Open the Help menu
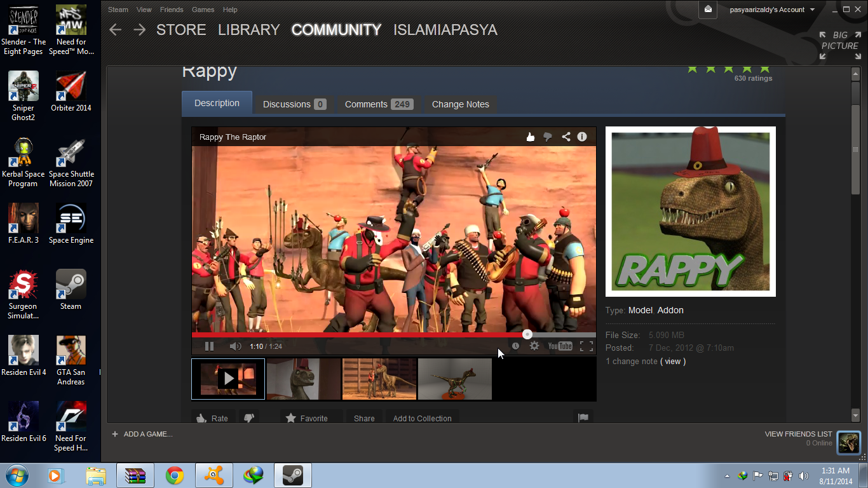The height and width of the screenshot is (488, 868). [230, 10]
